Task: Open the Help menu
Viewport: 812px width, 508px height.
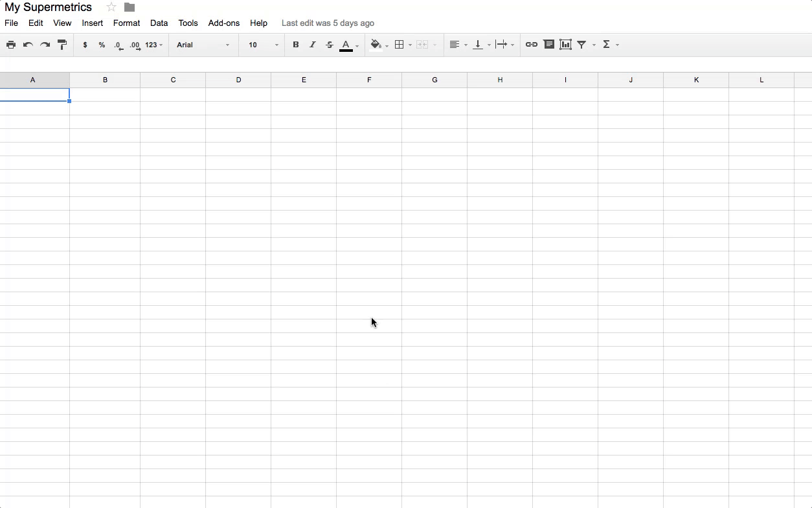Action: pyautogui.click(x=258, y=23)
